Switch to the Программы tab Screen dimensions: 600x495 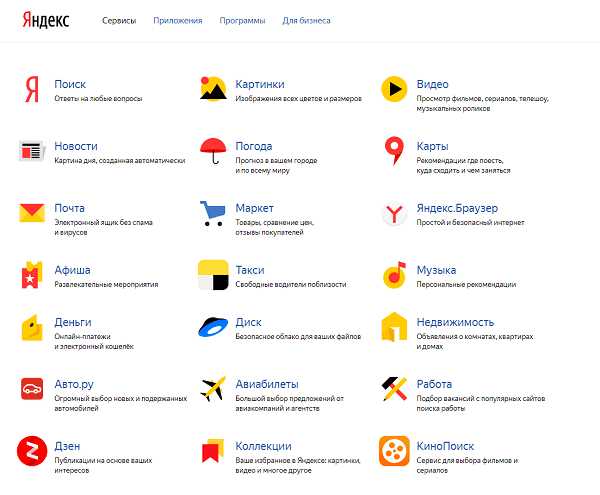click(x=242, y=21)
